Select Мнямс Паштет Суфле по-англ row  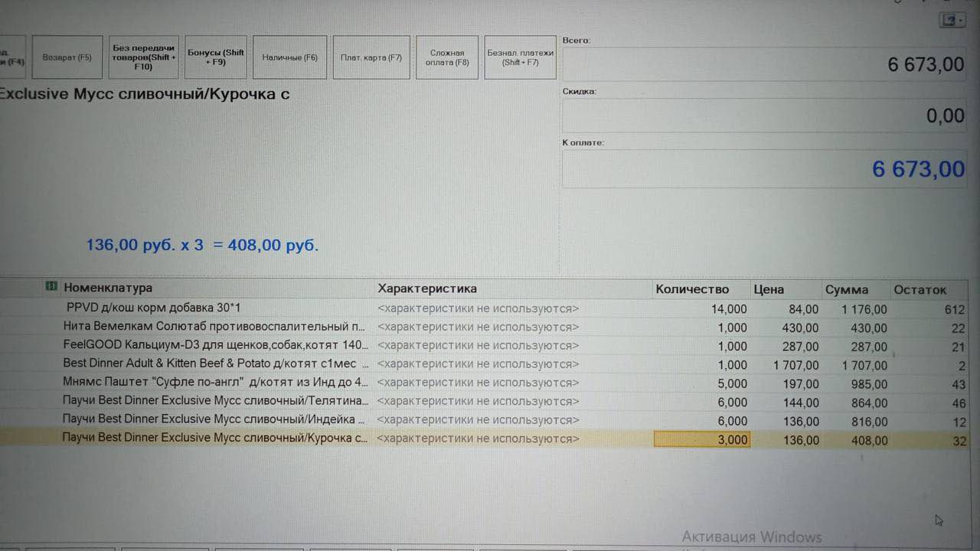coord(215,382)
